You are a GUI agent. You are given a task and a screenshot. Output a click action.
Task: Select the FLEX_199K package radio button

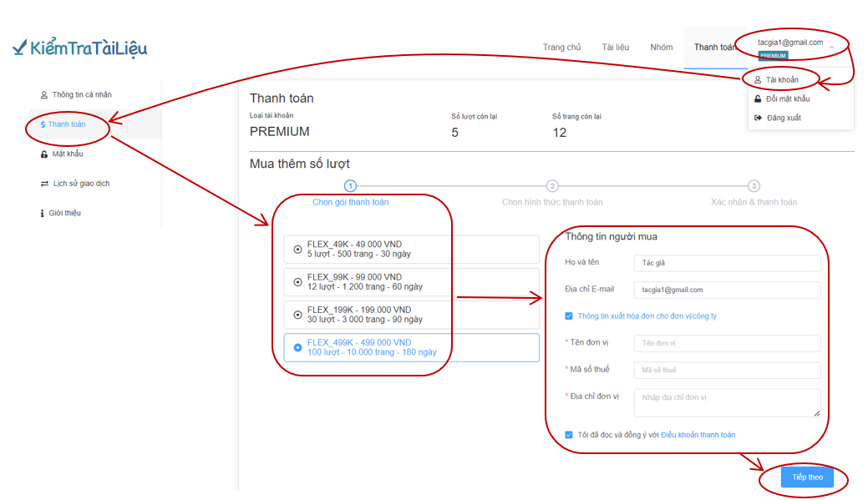coord(297,315)
